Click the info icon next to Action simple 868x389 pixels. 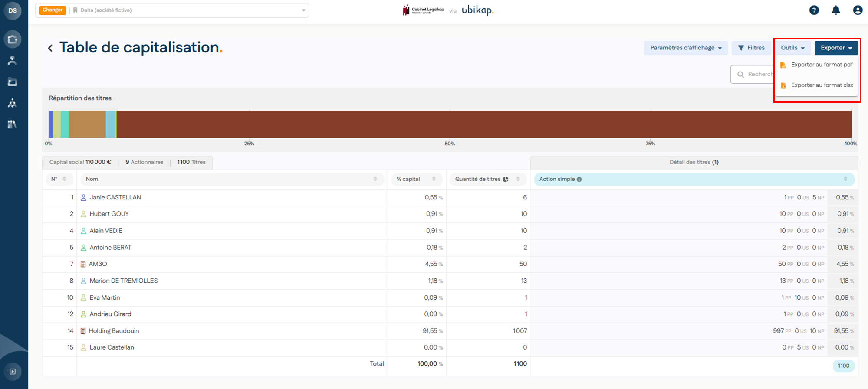[x=579, y=179]
